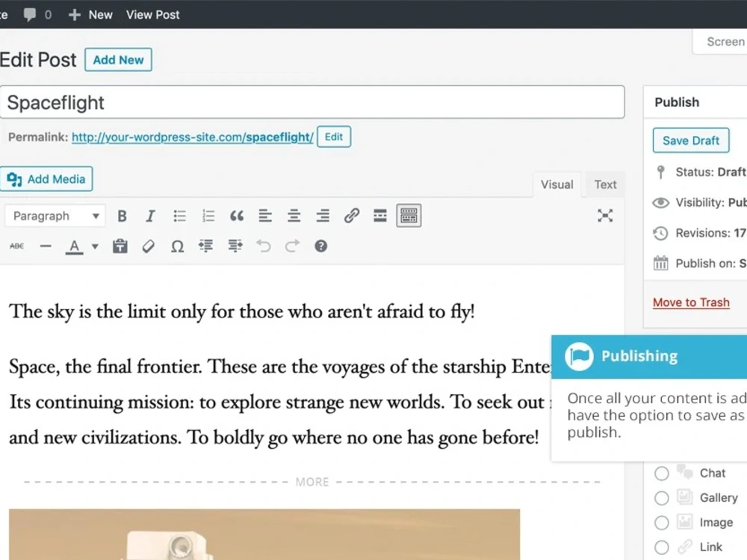The height and width of the screenshot is (560, 747).
Task: Select the MORE tag divider in content
Action: [312, 482]
